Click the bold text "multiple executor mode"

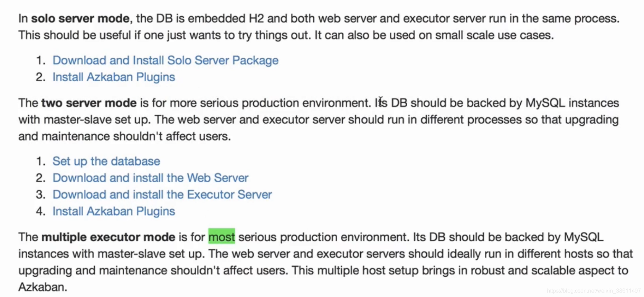click(108, 237)
